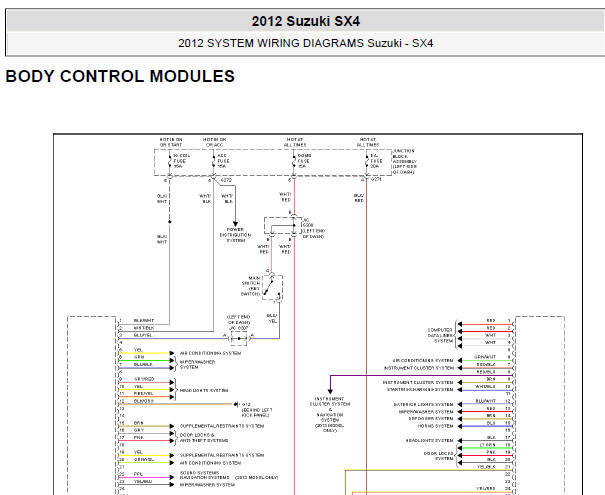Click the "AIR CONDITIONING SYSTEM" label at right pin 6
605x495 pixels.
[423, 360]
